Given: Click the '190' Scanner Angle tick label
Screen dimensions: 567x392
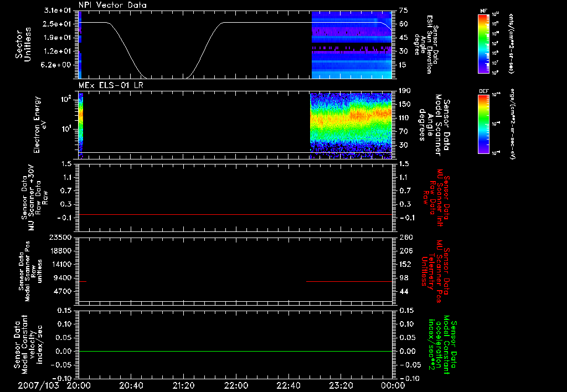Looking at the screenshot, I should coord(405,91).
